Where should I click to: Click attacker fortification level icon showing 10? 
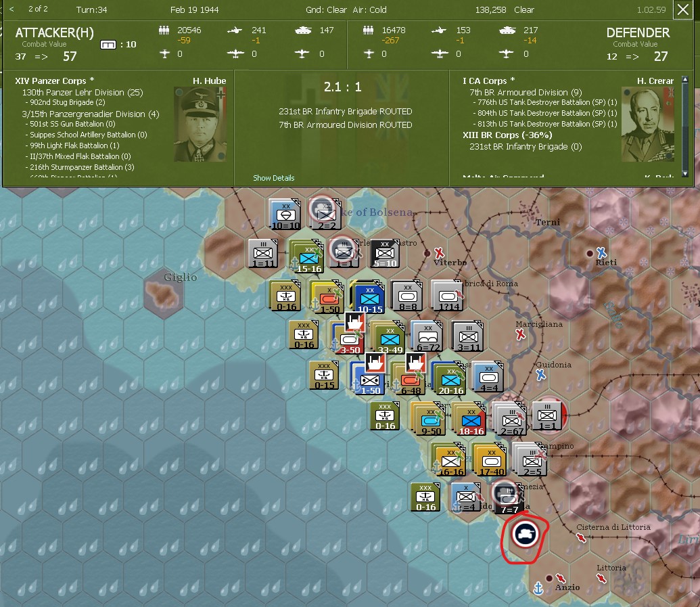pyautogui.click(x=108, y=45)
